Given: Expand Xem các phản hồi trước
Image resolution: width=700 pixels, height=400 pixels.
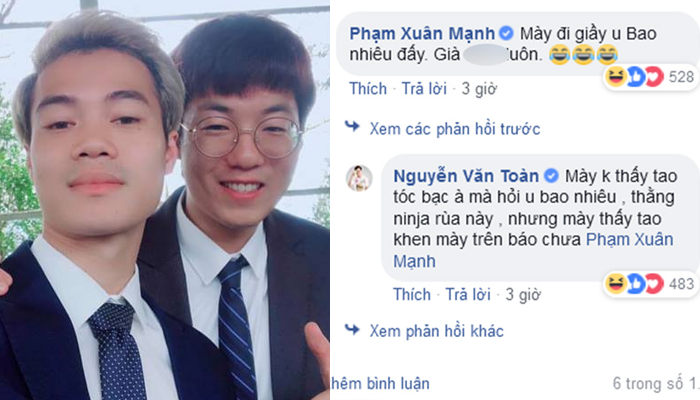Looking at the screenshot, I should [x=454, y=129].
